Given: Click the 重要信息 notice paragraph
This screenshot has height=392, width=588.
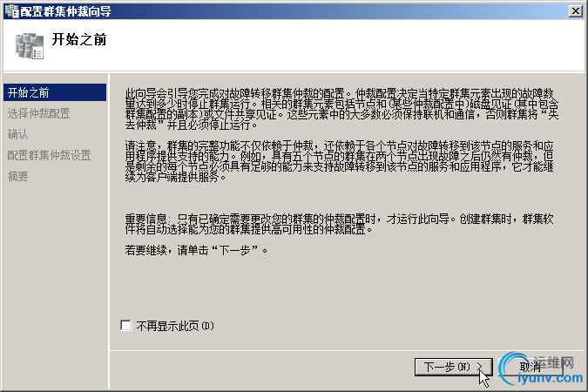Looking at the screenshot, I should pyautogui.click(x=340, y=224).
